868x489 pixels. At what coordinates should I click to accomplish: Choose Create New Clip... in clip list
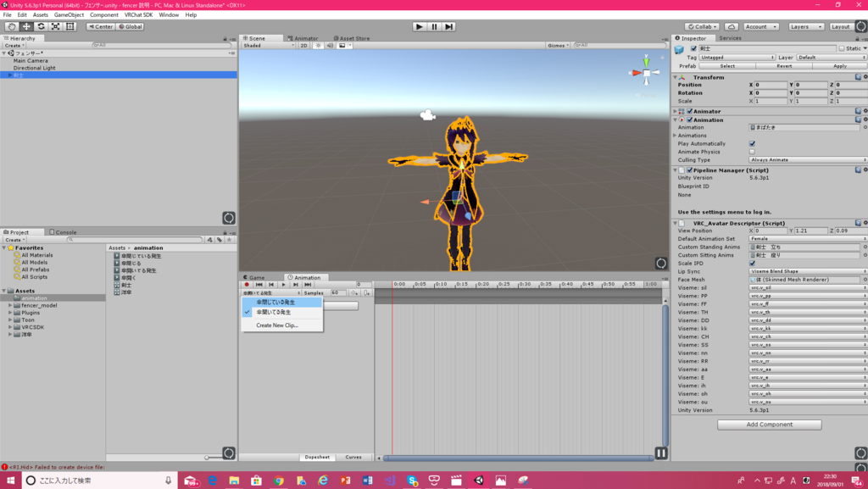282,325
